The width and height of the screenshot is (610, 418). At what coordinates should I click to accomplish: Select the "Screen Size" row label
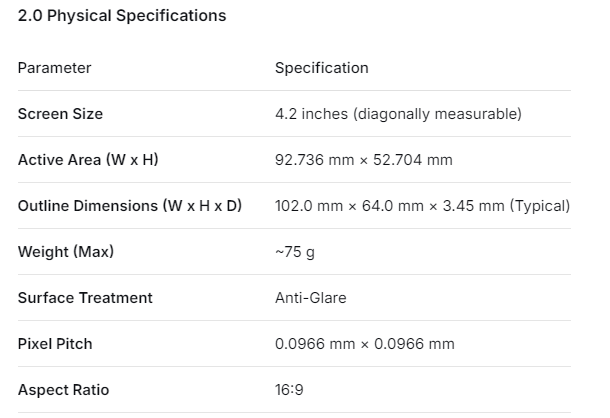tap(60, 114)
